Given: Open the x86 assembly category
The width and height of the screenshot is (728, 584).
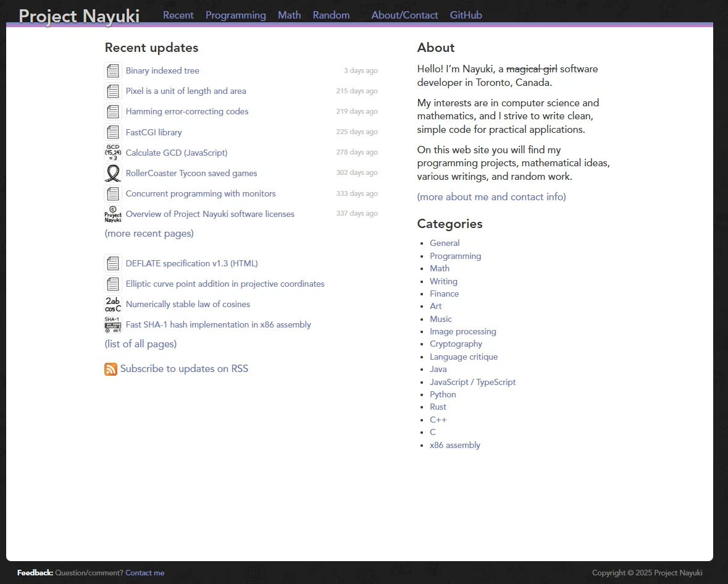Looking at the screenshot, I should point(454,445).
